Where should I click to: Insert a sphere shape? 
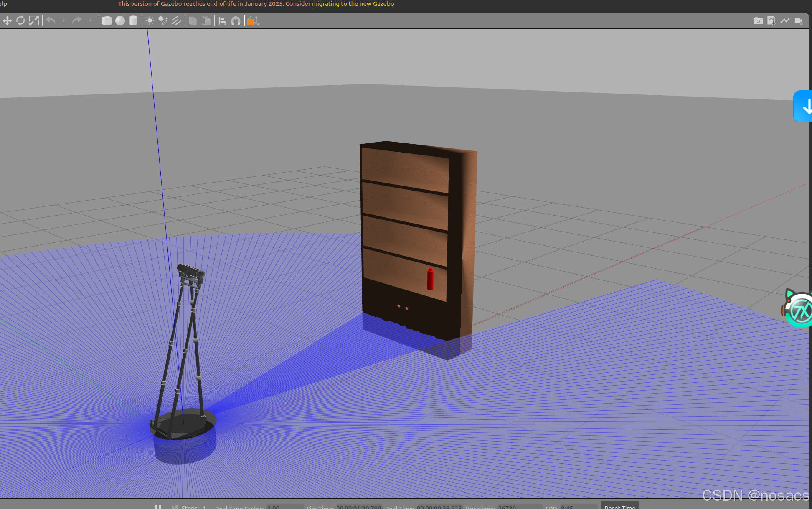(x=120, y=21)
